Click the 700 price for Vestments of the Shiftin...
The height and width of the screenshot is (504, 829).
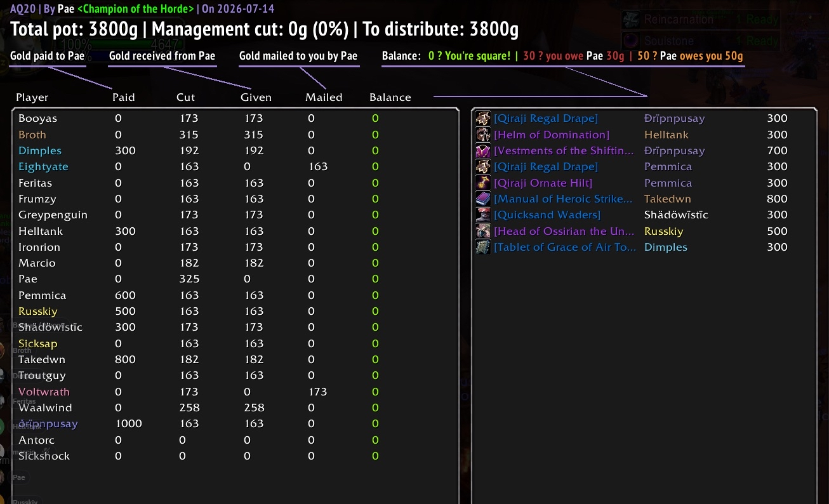(777, 150)
